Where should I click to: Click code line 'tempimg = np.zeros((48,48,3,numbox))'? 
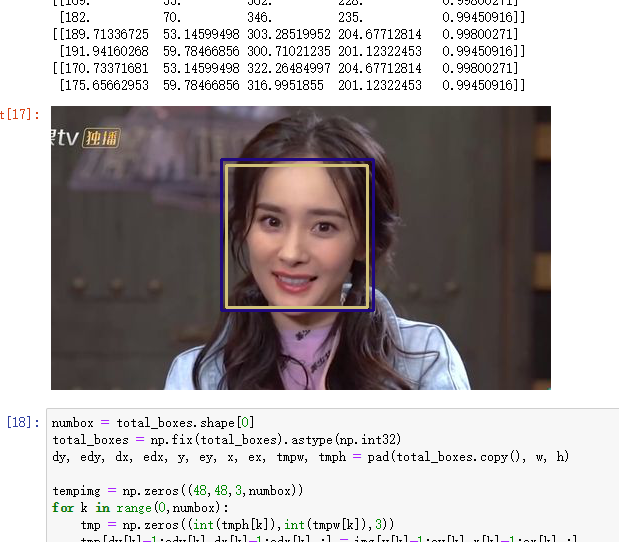pyautogui.click(x=178, y=491)
